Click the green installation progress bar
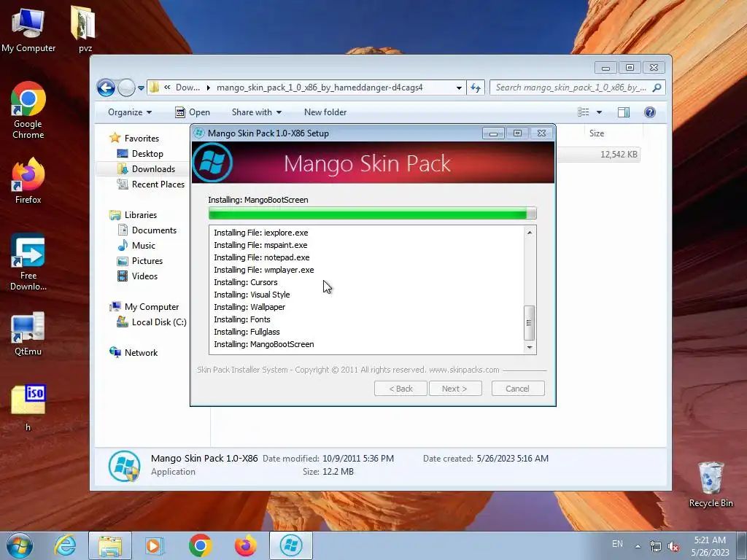The height and width of the screenshot is (560, 747). point(373,214)
